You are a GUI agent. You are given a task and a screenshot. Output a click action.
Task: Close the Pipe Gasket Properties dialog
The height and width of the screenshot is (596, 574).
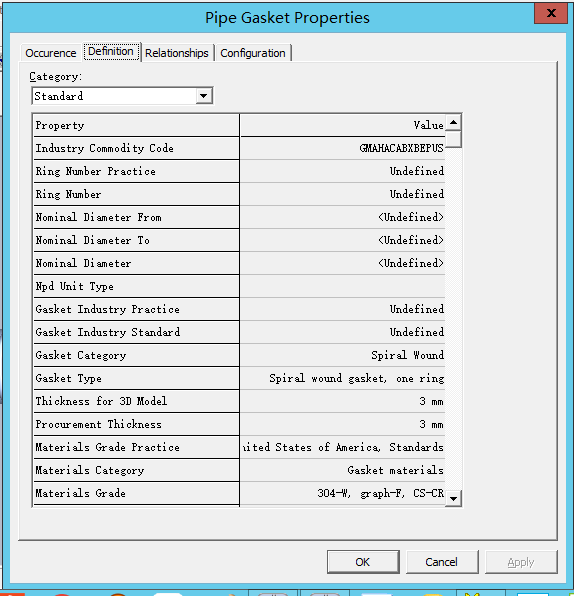coord(551,13)
